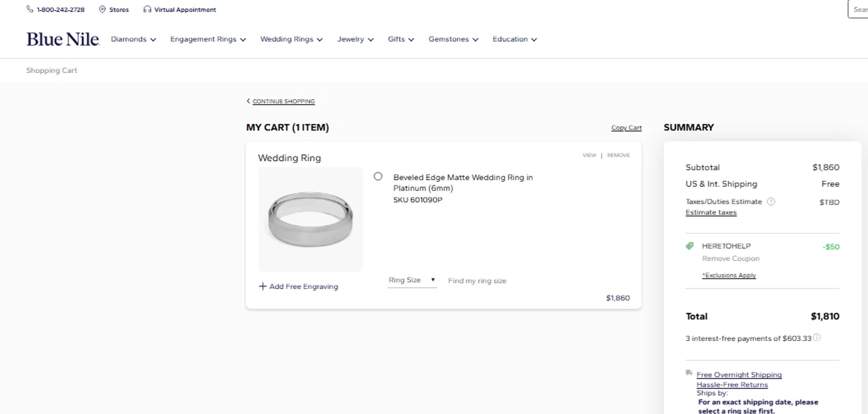Click the -$50 discount amount
This screenshot has height=414, width=868.
point(831,247)
